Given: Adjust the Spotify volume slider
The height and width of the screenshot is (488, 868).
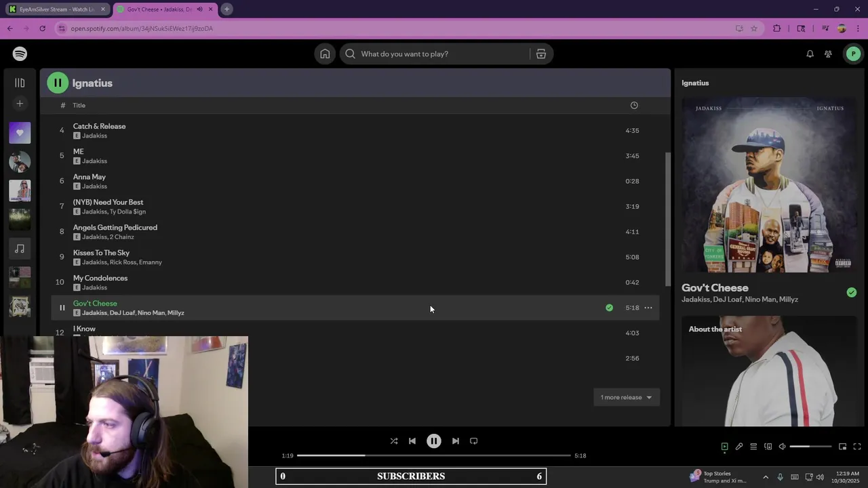Looking at the screenshot, I should pyautogui.click(x=810, y=447).
